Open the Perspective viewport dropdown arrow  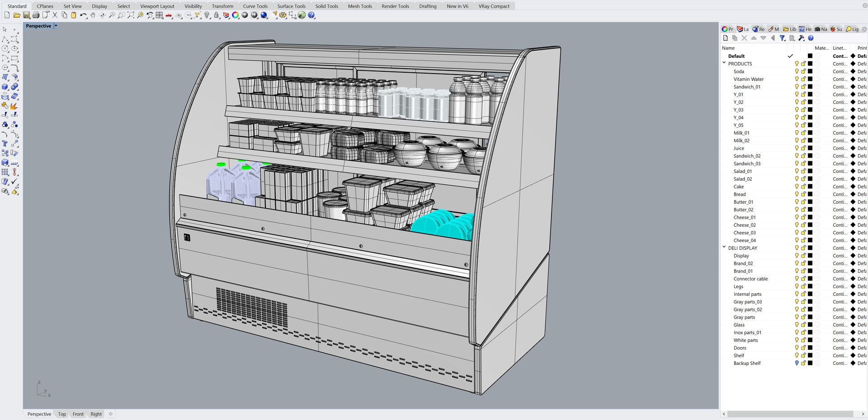(56, 26)
